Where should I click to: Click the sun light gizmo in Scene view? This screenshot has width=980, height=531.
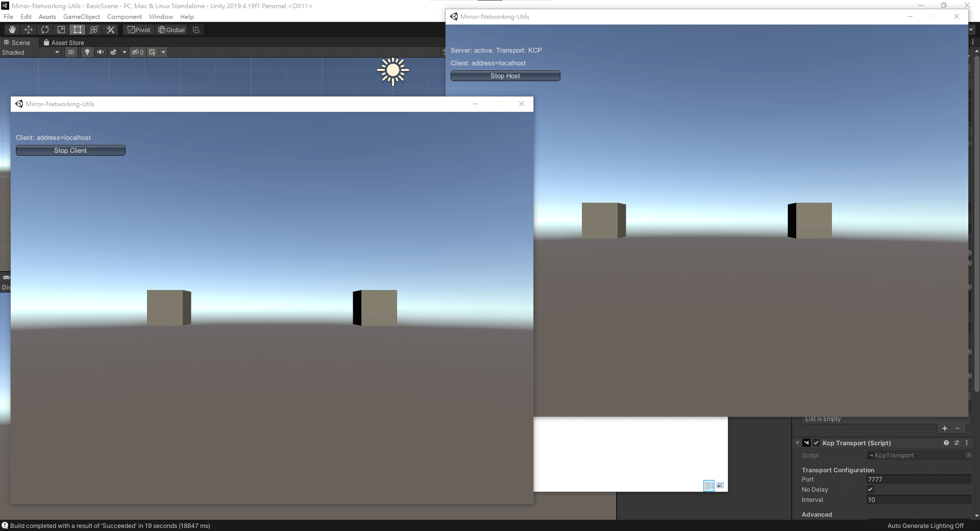point(393,71)
